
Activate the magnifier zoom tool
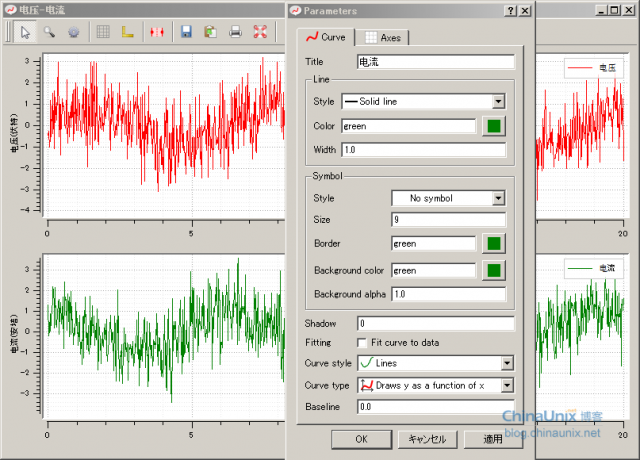[49, 32]
